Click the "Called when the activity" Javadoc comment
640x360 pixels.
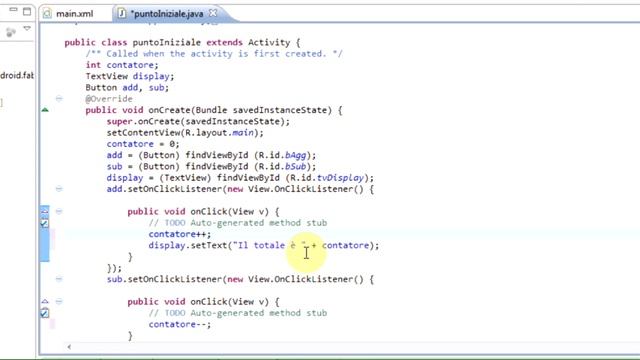pos(214,54)
